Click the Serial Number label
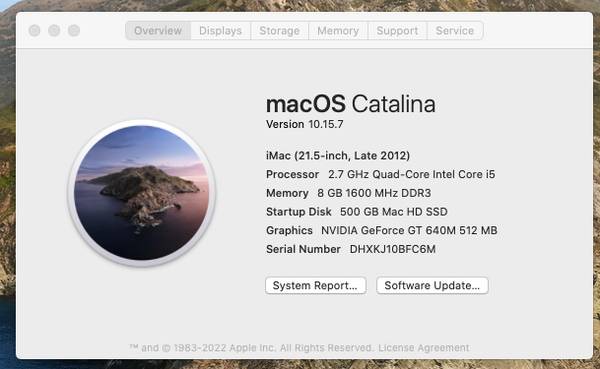Viewport: 600px width, 369px height. pyautogui.click(x=303, y=249)
